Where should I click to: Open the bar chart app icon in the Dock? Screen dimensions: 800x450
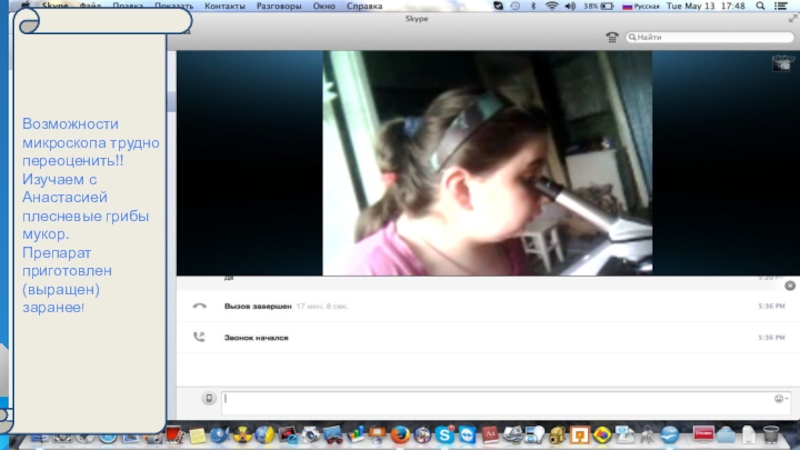pos(355,435)
